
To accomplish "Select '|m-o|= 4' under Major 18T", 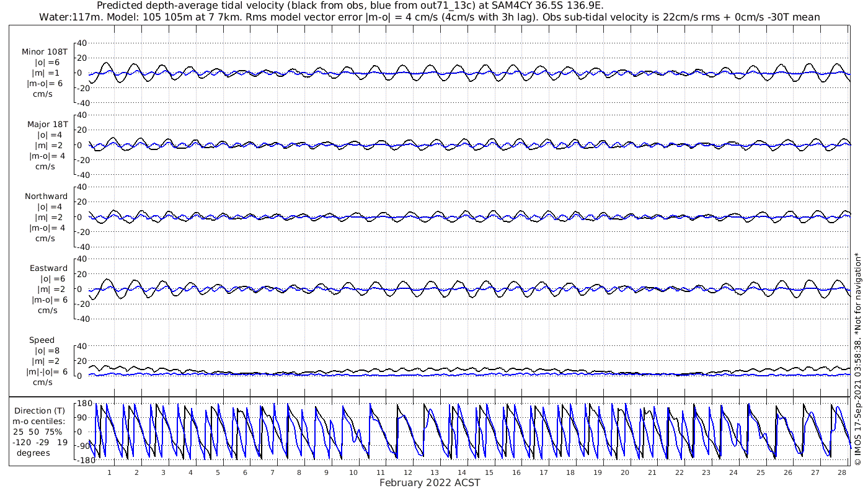I will [x=46, y=156].
